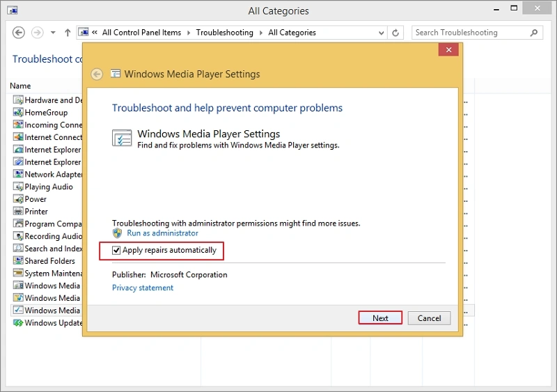Expand the arrow after Troubleshooting breadcrumb
Viewport: 557px width, 392px height.
(260, 33)
